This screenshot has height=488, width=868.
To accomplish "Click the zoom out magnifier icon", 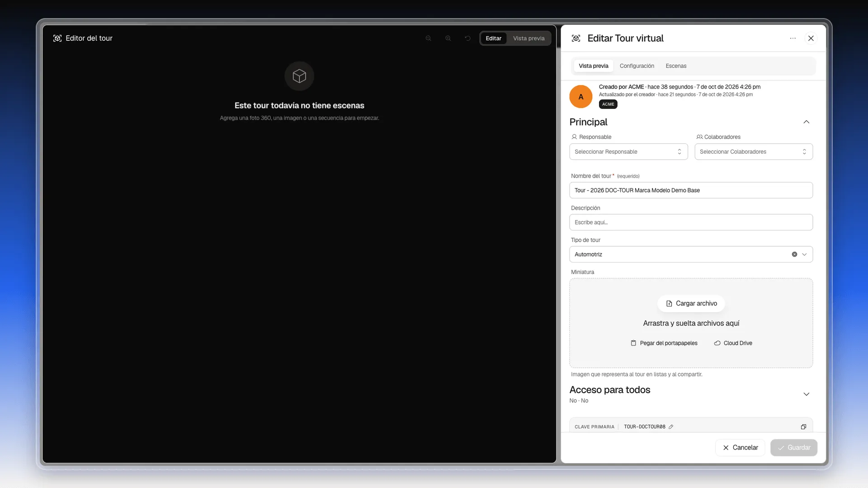I will [428, 38].
